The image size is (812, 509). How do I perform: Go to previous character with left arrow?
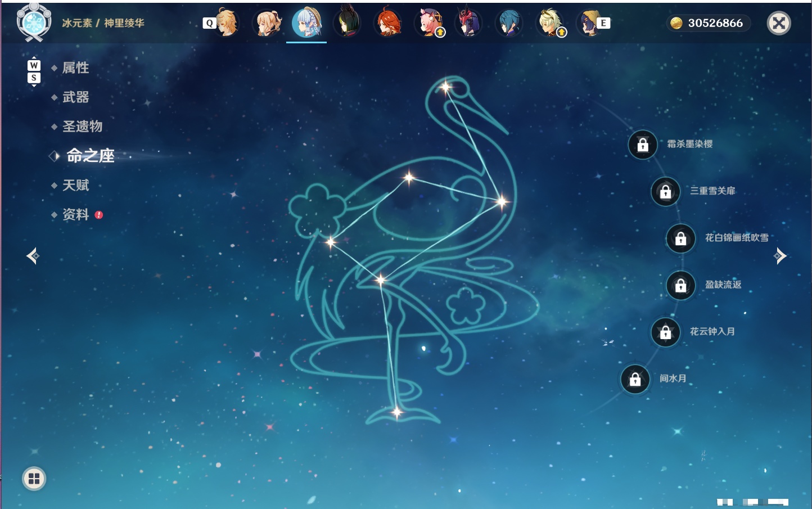pyautogui.click(x=33, y=256)
